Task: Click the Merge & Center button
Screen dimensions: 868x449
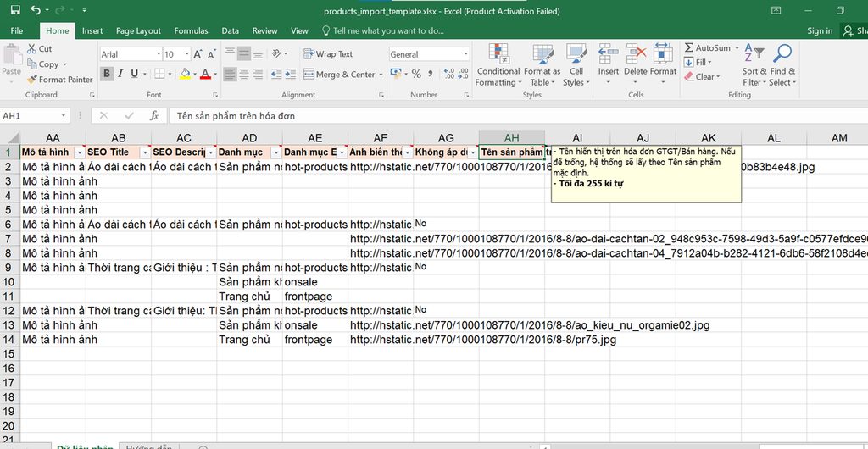Action: point(339,75)
